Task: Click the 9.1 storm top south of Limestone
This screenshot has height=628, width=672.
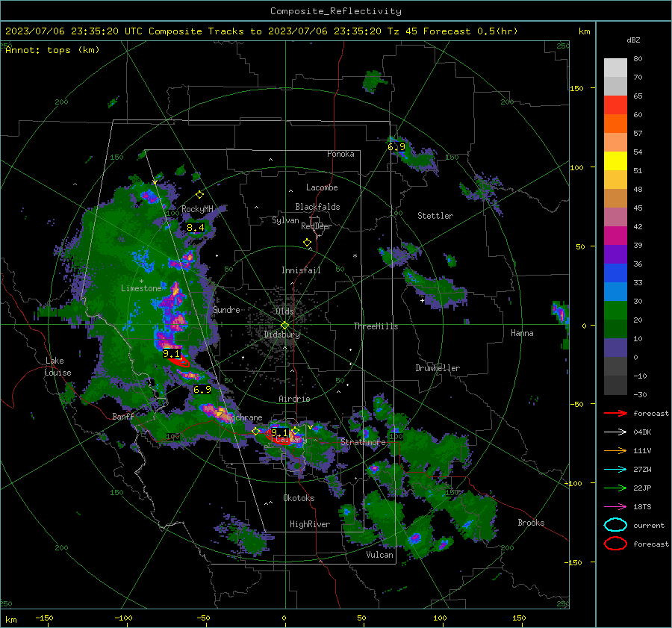Action: point(172,354)
